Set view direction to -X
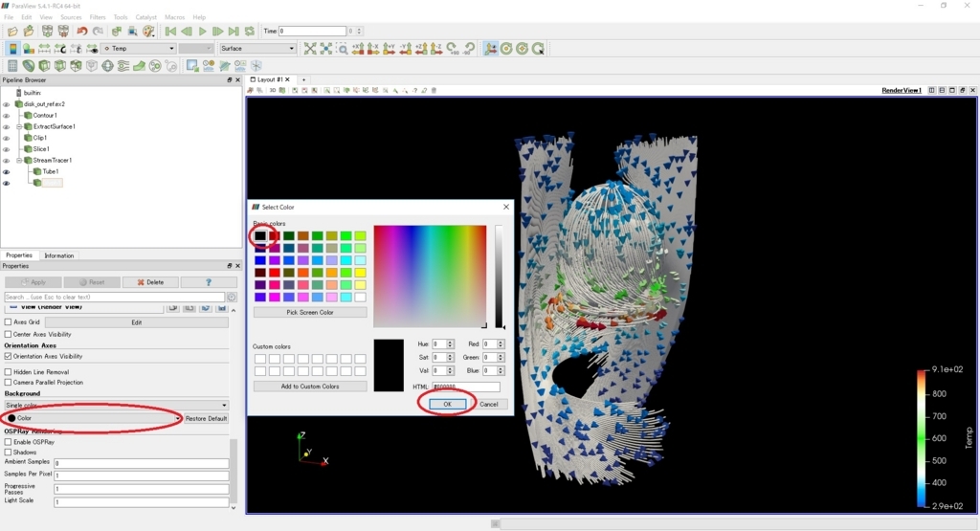The width and height of the screenshot is (980, 531). pos(374,49)
